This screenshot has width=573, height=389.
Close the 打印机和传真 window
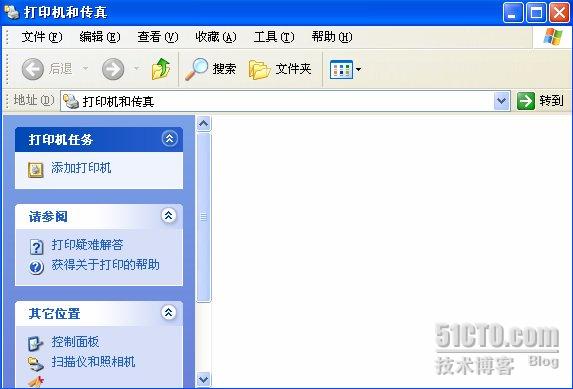click(x=559, y=12)
